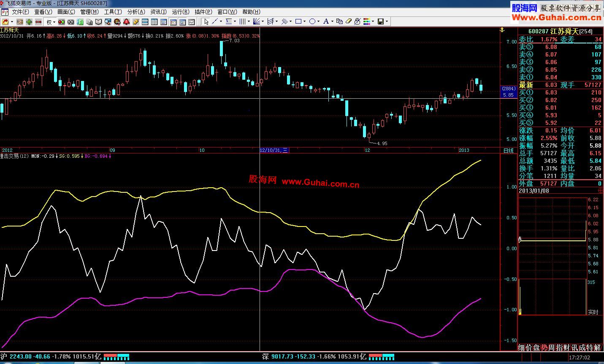Switch to the 解 tab at bottom right

pyautogui.click(x=597, y=348)
